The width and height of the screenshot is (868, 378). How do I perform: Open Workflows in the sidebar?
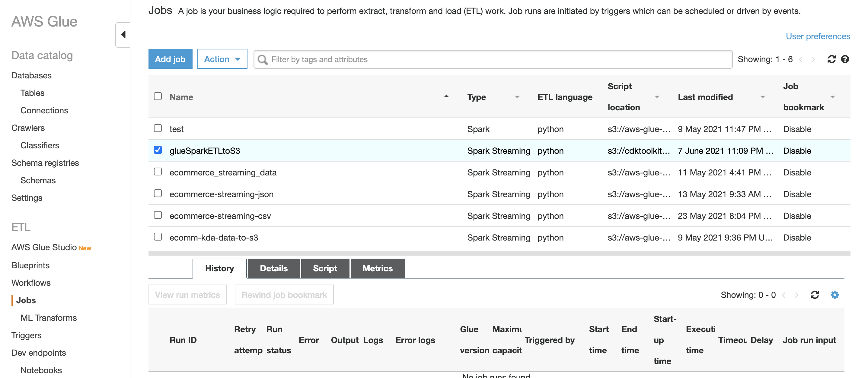(x=31, y=283)
